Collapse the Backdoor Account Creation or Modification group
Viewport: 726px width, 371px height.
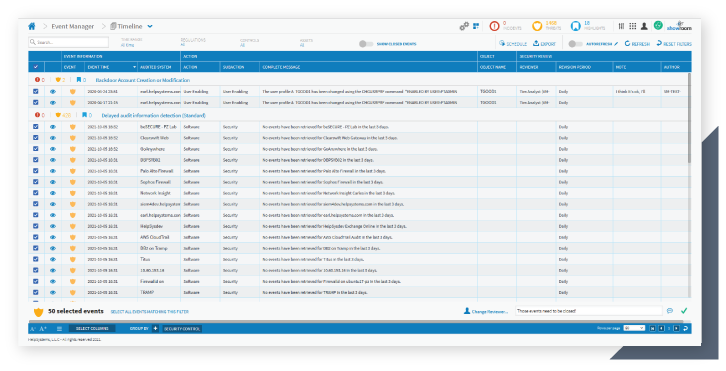tap(143, 80)
